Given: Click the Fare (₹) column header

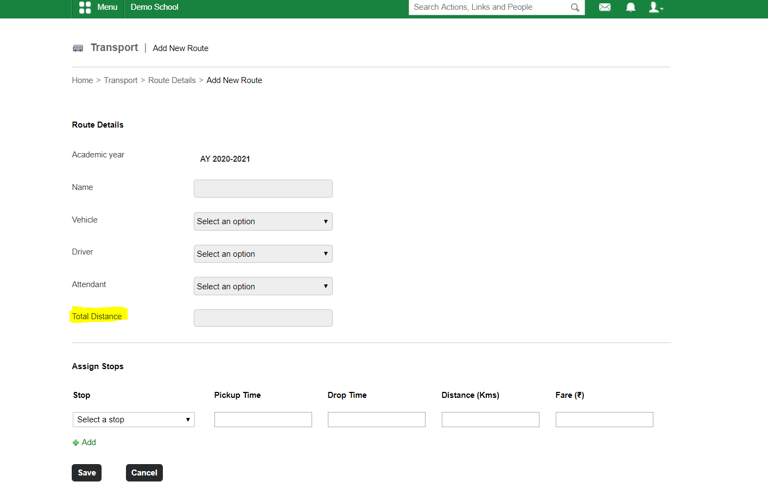Looking at the screenshot, I should 570,395.
